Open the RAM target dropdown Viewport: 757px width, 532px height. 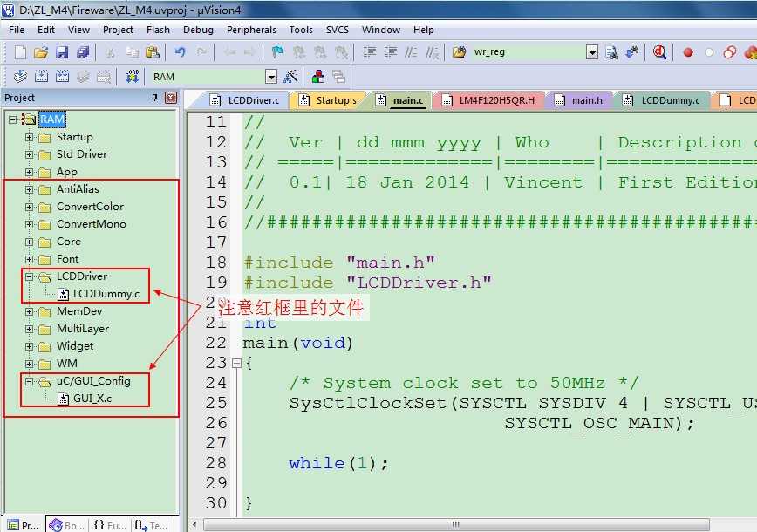271,77
